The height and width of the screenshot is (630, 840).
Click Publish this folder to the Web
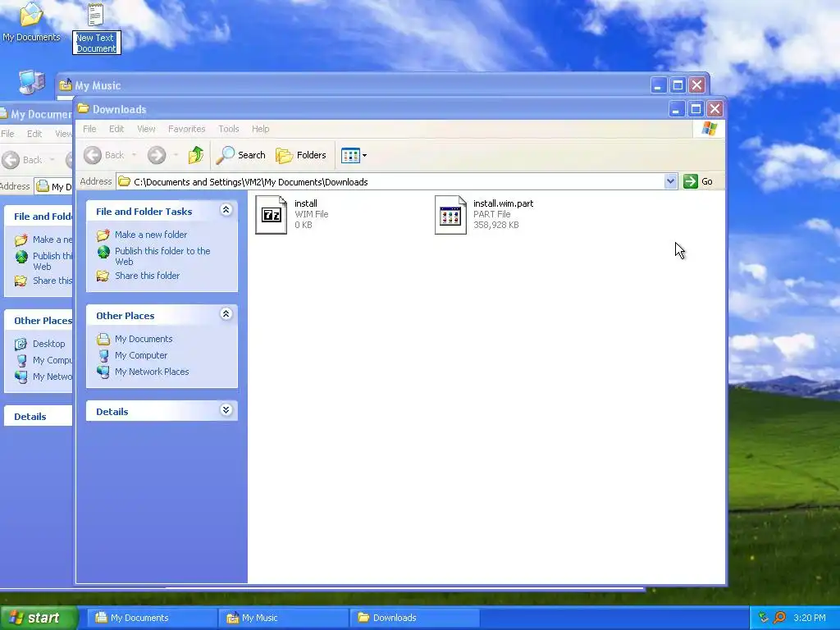point(162,256)
